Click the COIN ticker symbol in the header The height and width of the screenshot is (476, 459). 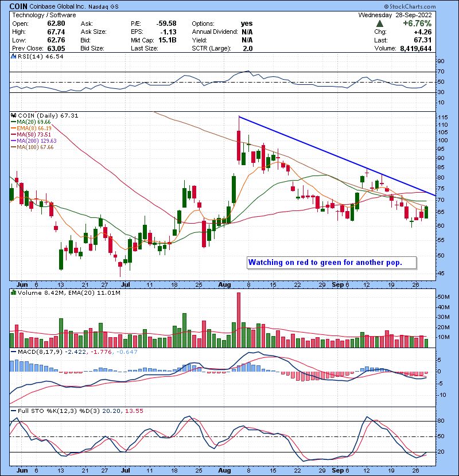[18, 6]
